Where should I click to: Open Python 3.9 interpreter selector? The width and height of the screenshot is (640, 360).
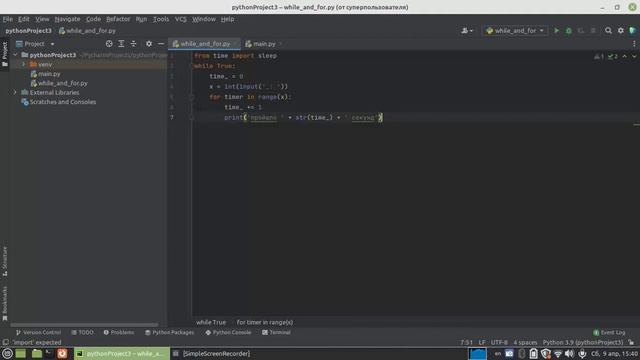coord(582,342)
